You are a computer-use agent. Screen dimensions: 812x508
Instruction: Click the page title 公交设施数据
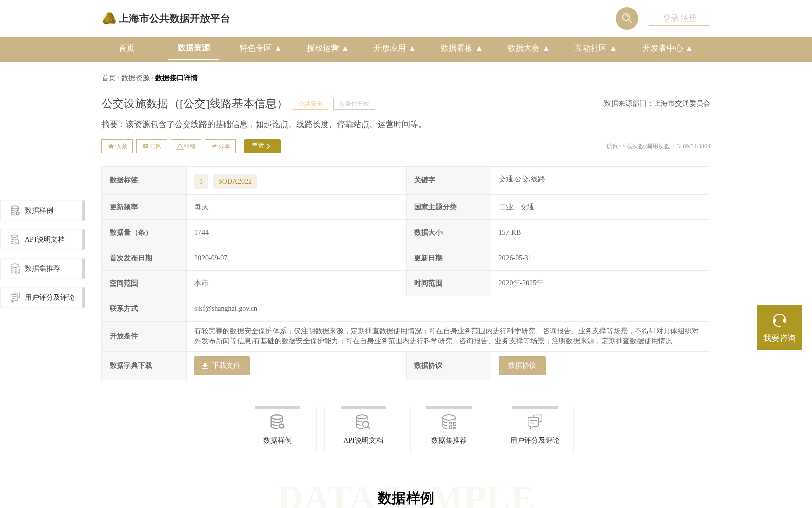click(194, 104)
